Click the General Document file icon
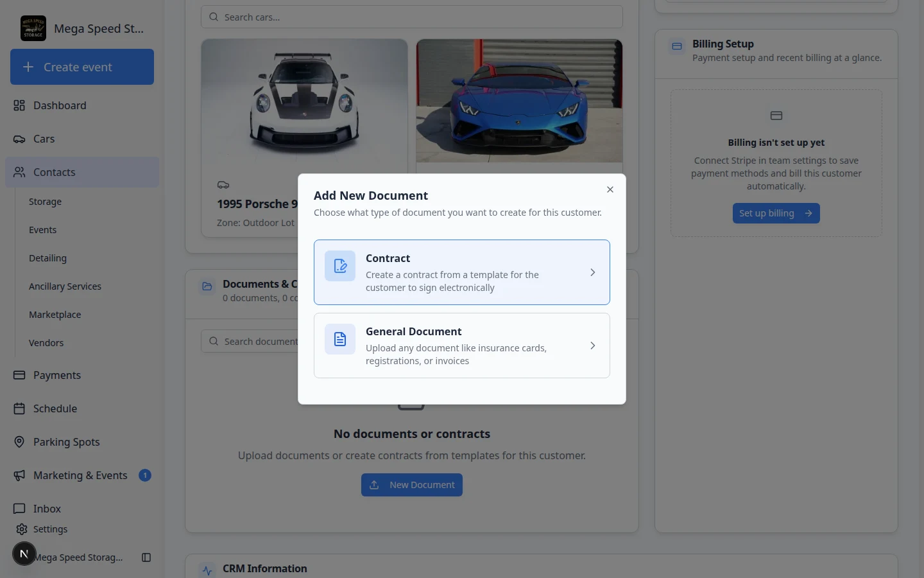The image size is (924, 578). click(340, 339)
